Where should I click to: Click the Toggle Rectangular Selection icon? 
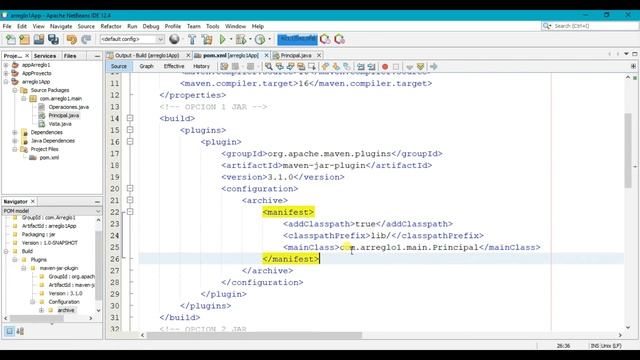click(x=312, y=66)
